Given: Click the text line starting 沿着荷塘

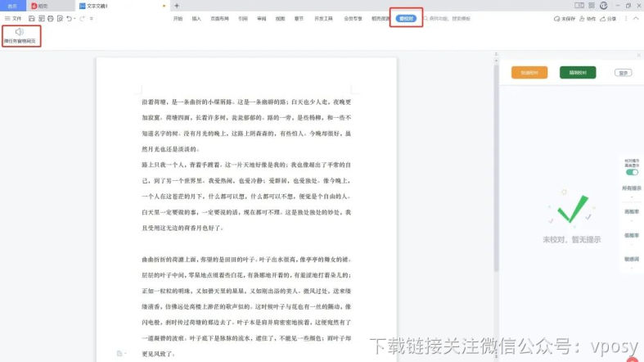Looking at the screenshot, I should [x=246, y=102].
